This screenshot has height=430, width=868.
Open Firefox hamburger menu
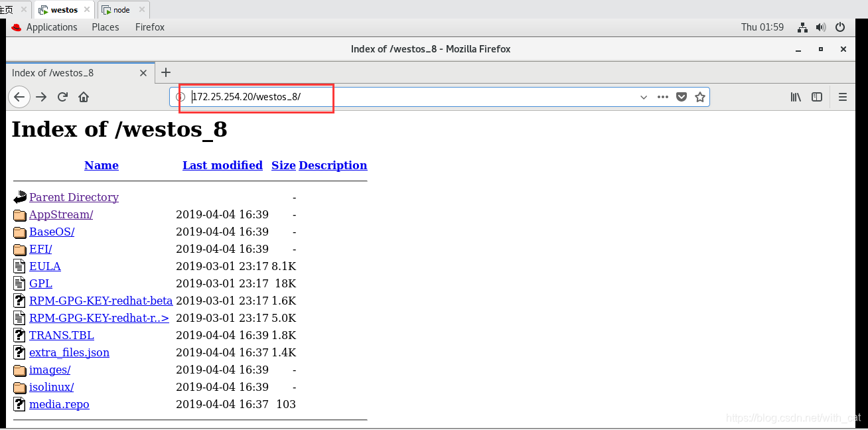point(843,97)
